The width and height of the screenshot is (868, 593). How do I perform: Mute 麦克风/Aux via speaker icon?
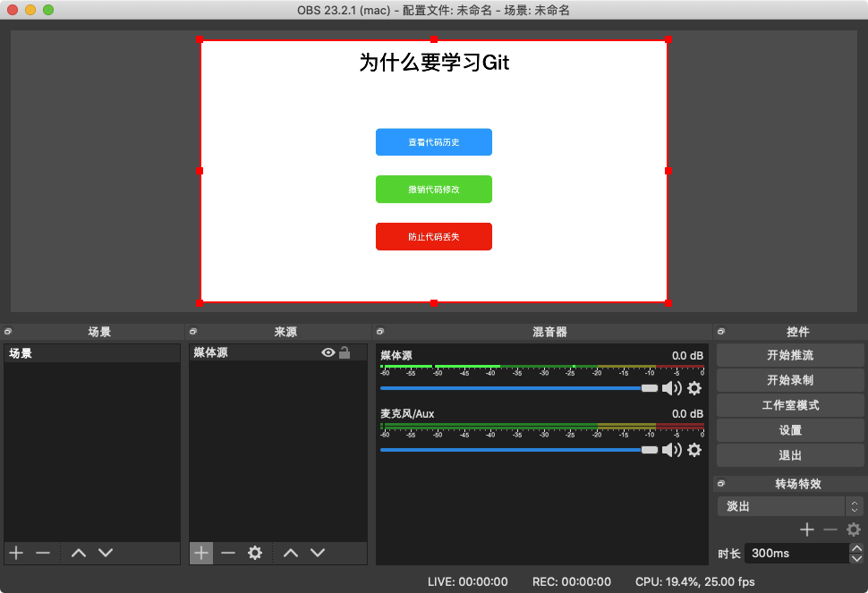[x=671, y=450]
